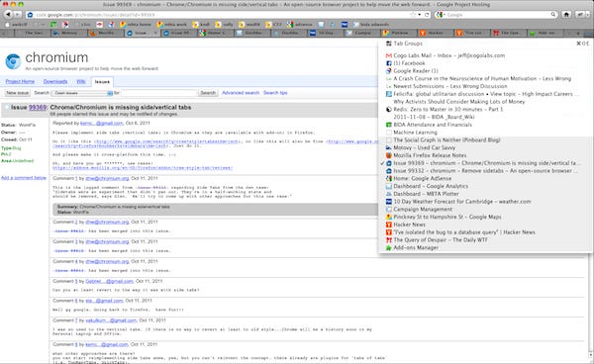
Task: Select the plain Hacker News entry
Action: click(485, 225)
